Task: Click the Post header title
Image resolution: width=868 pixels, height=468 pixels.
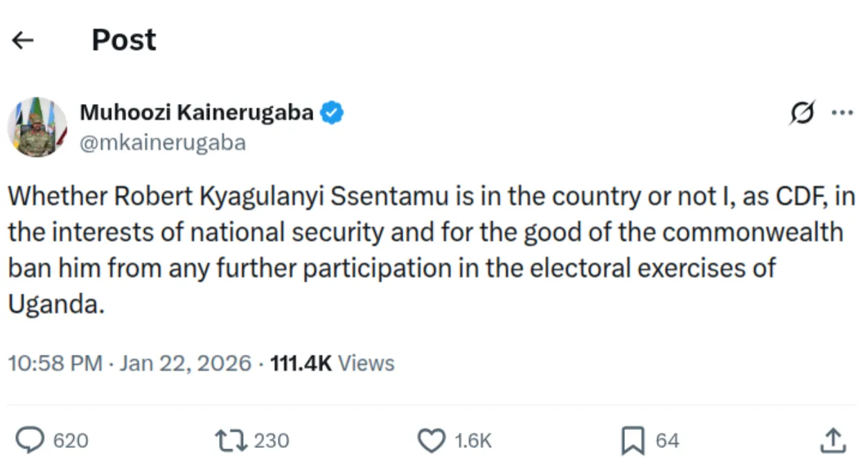Action: (124, 40)
